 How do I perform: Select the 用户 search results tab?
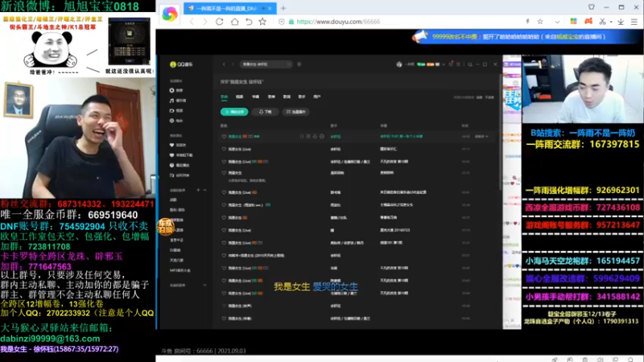(x=316, y=97)
